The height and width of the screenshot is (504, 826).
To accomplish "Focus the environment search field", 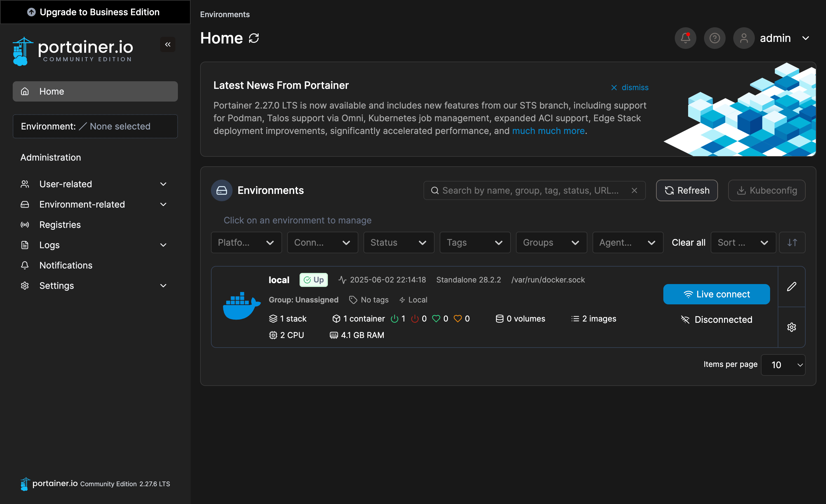I will pyautogui.click(x=534, y=190).
